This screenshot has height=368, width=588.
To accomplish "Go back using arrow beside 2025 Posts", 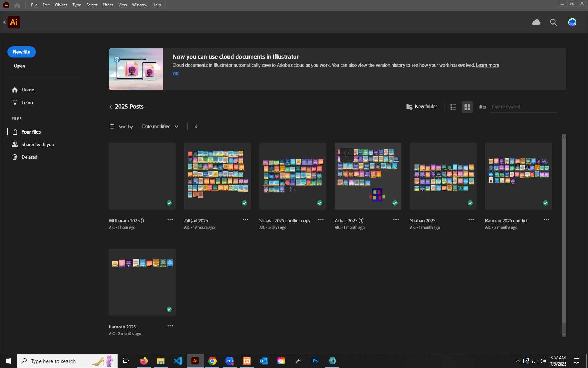I will pos(111,107).
